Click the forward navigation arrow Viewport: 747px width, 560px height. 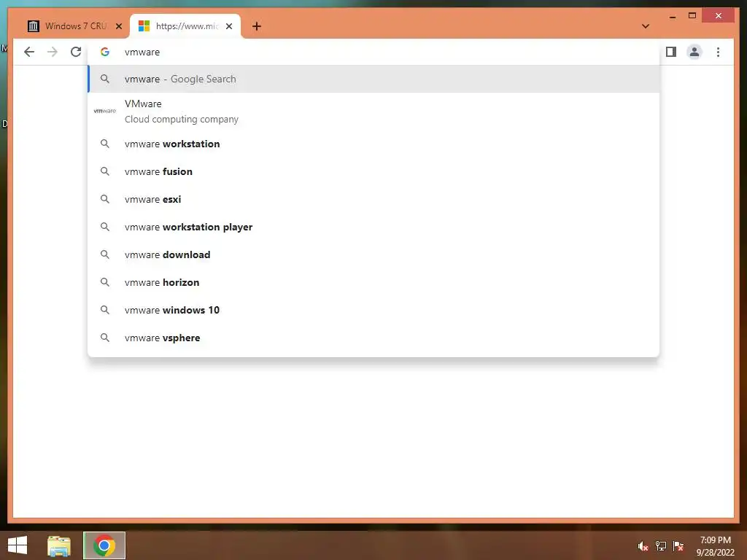53,52
